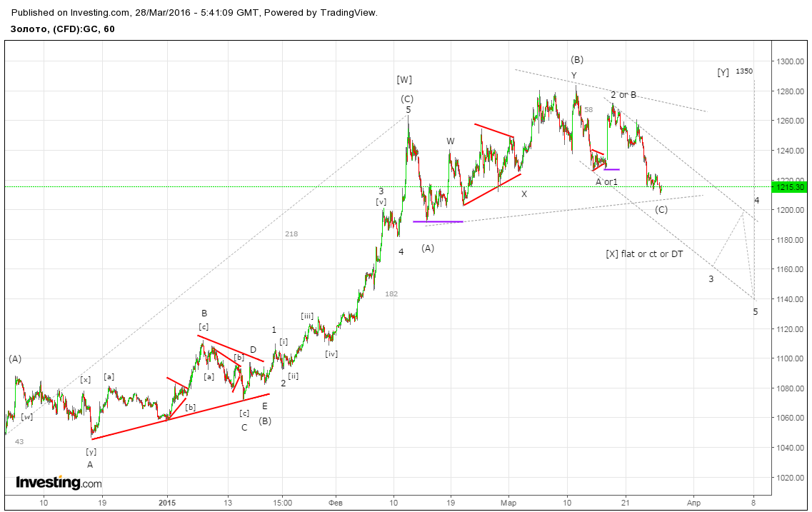Image resolution: width=812 pixels, height=512 pixels.
Task: Click the current price tag 1215.30
Action: (789, 187)
